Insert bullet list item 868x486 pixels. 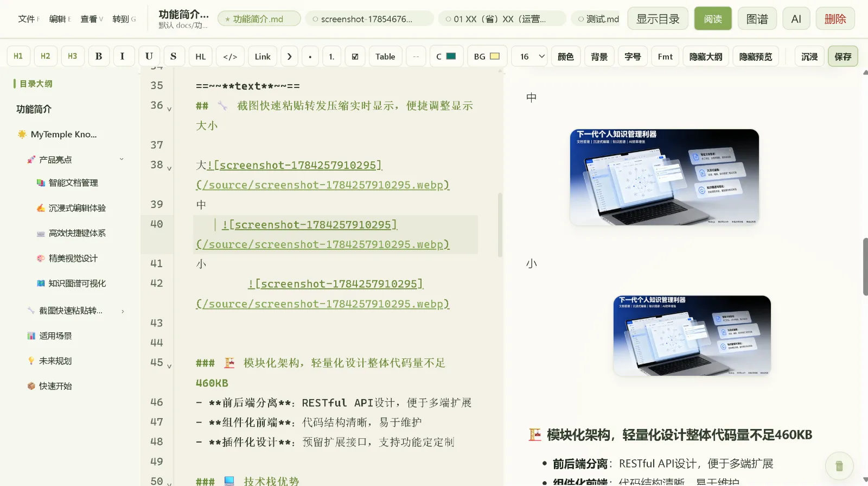310,56
